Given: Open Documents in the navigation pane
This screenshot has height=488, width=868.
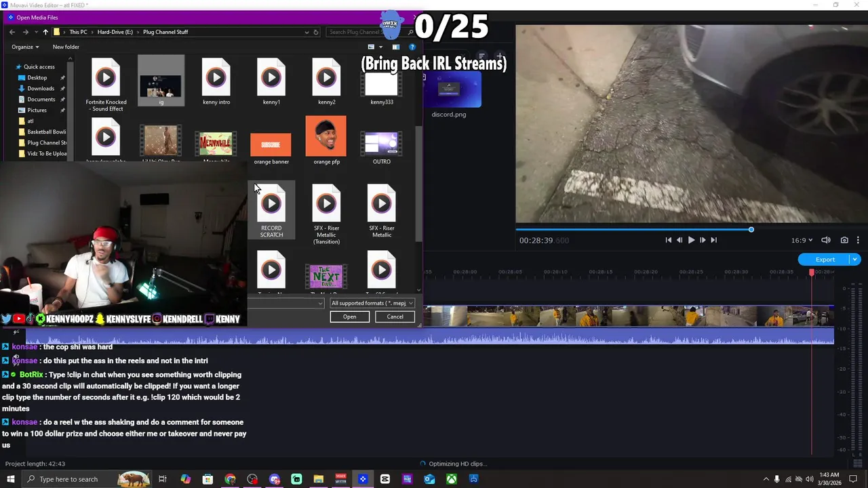Looking at the screenshot, I should point(41,99).
